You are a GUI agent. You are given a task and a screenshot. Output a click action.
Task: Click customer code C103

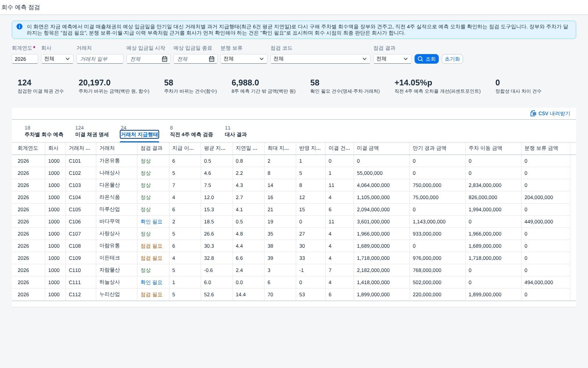[x=75, y=185]
